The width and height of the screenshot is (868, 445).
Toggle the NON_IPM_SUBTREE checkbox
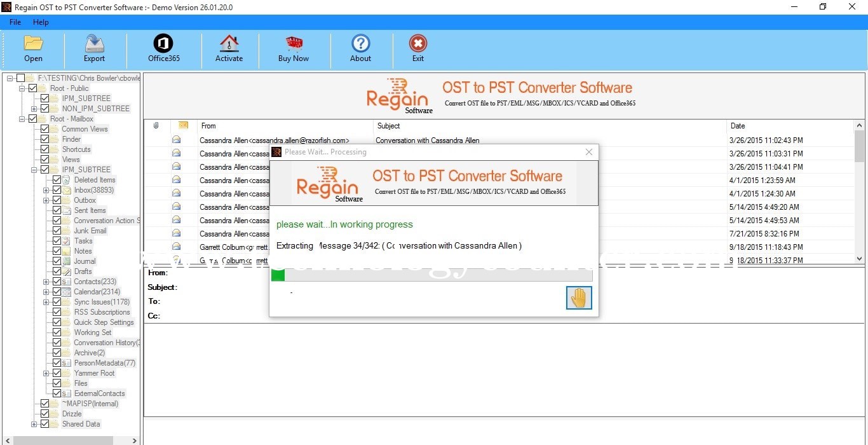(x=44, y=109)
